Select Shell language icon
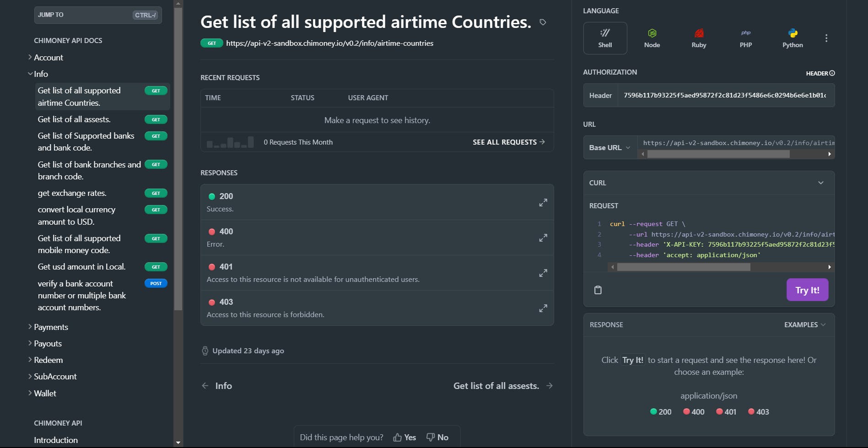This screenshot has width=868, height=448. tap(605, 38)
